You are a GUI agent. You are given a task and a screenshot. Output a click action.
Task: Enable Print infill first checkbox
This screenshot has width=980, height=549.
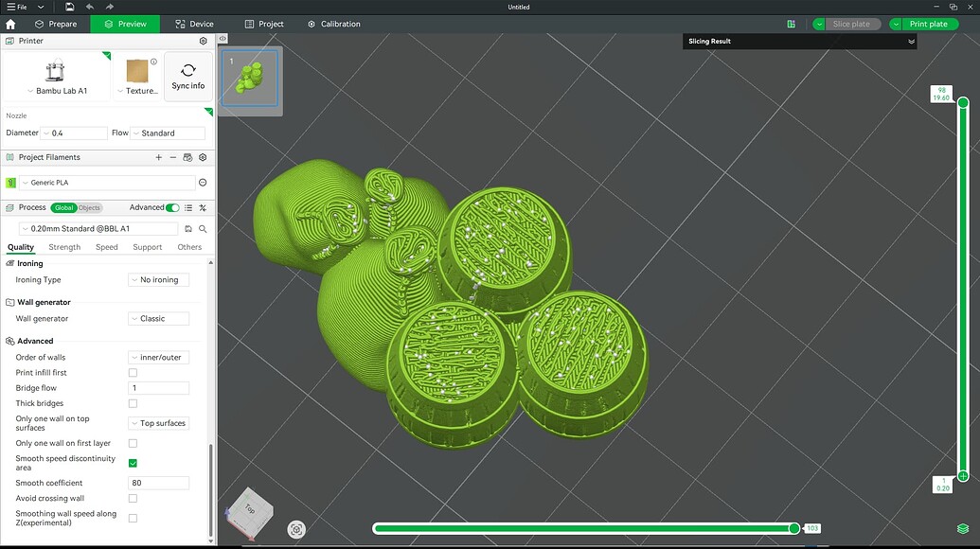point(133,373)
